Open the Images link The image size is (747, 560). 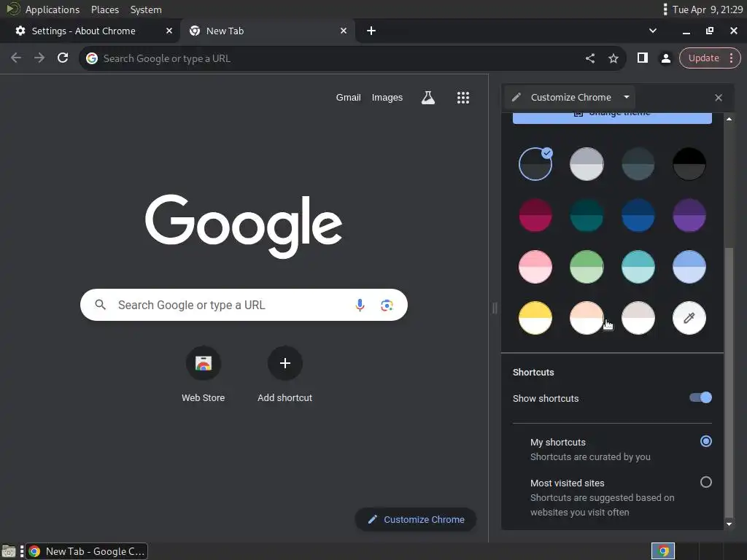pyautogui.click(x=387, y=98)
